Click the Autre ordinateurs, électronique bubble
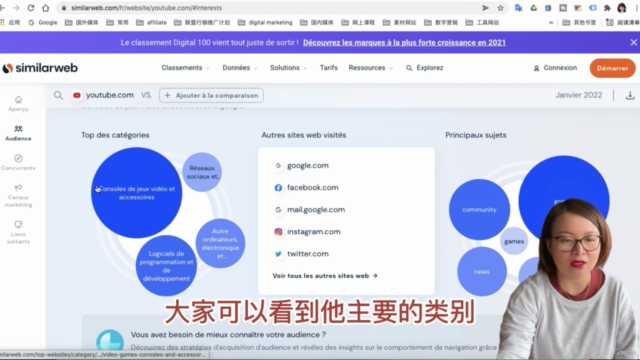640x360 pixels. 220,243
